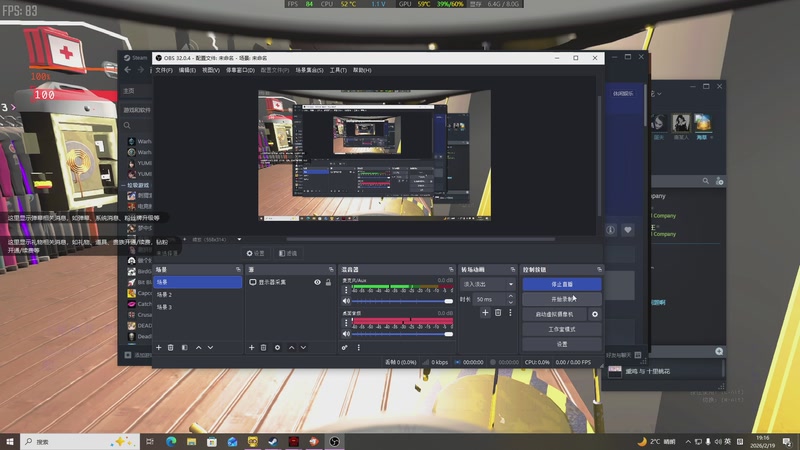This screenshot has height=450, width=800.
Task: Remove selected source with trash icon
Action: (x=264, y=347)
